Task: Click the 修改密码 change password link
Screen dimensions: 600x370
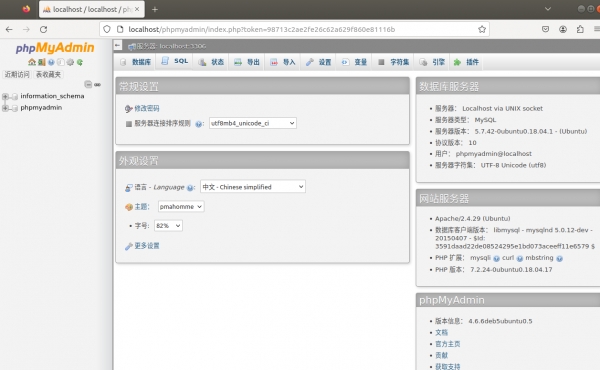Action: tap(147, 109)
